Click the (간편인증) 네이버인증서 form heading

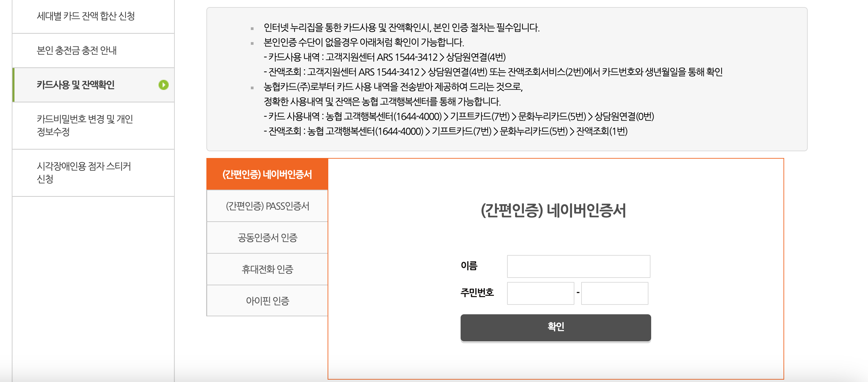point(553,211)
